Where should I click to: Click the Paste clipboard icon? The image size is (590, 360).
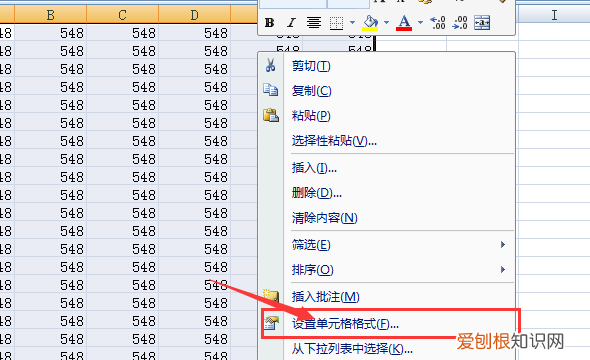click(271, 115)
